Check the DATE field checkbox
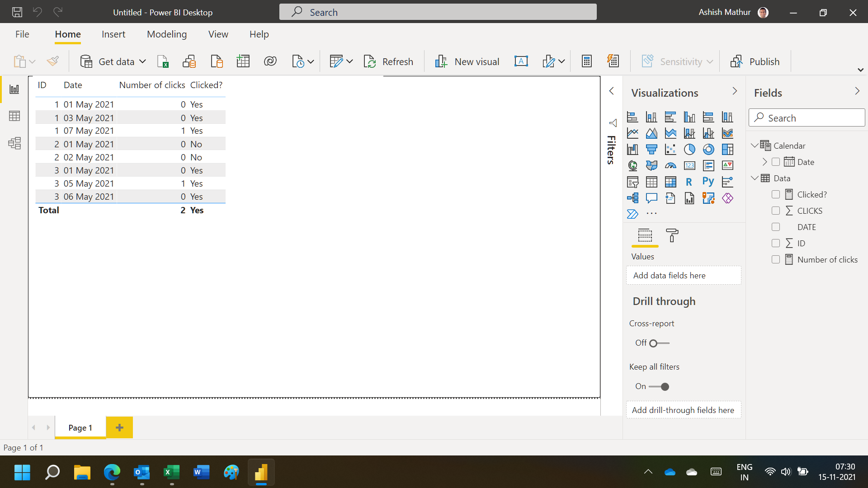This screenshot has height=488, width=868. click(776, 227)
